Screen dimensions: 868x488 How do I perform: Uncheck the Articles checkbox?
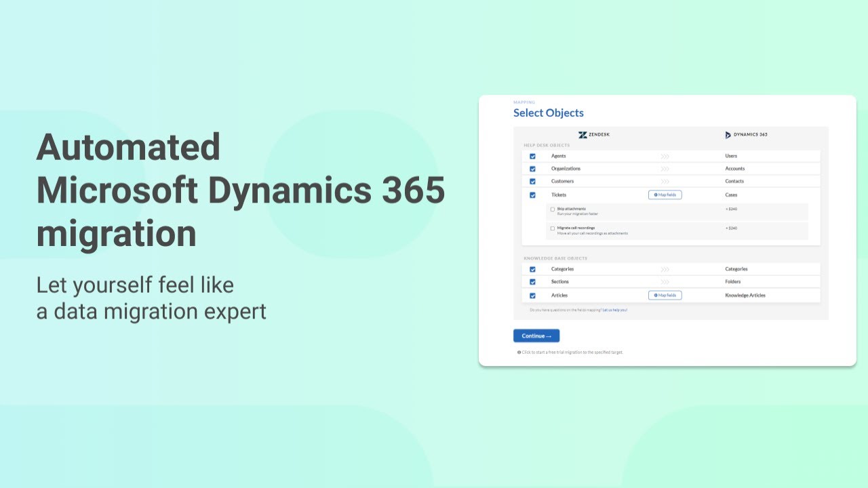532,296
